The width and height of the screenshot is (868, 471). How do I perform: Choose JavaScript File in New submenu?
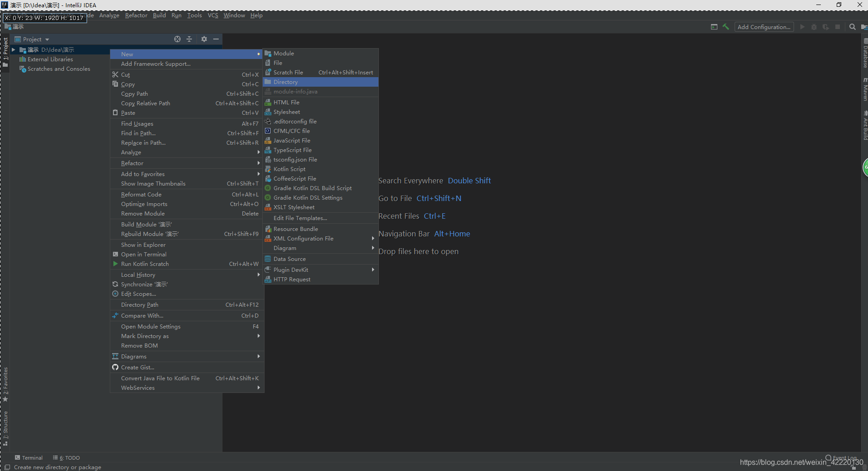pyautogui.click(x=321, y=141)
